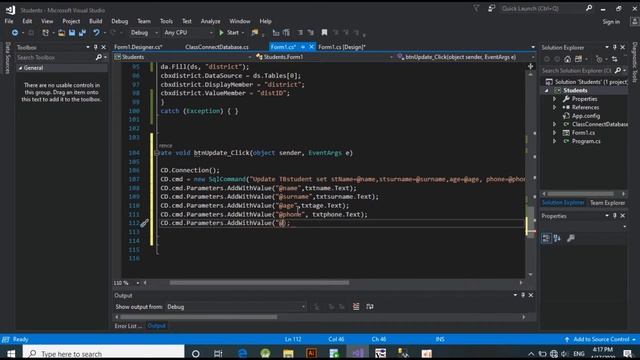
Task: Click the Categorized icon in Properties panel
Action: (x=546, y=238)
